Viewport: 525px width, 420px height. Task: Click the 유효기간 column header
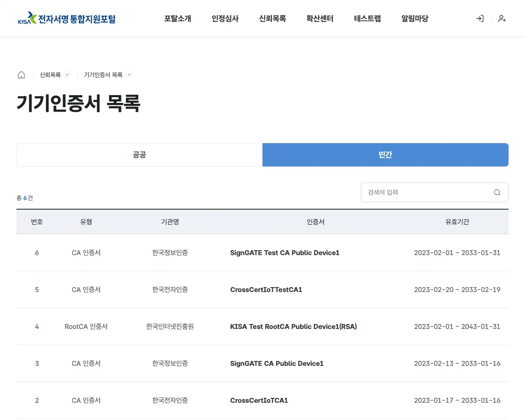457,222
